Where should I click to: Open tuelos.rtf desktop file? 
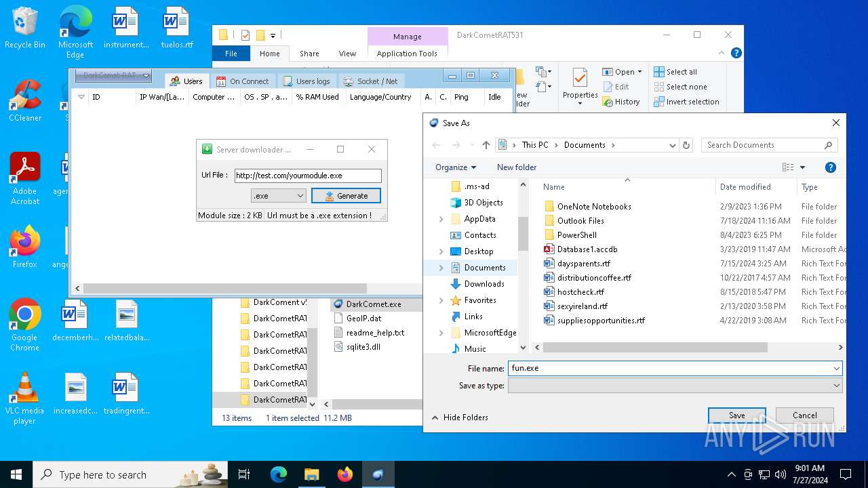tap(177, 28)
